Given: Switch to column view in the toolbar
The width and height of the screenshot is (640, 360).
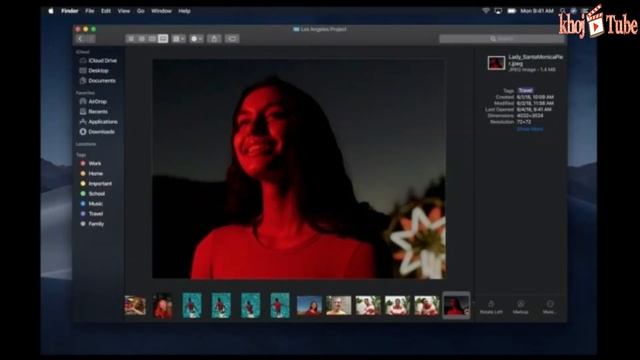Looking at the screenshot, I should pyautogui.click(x=152, y=39).
